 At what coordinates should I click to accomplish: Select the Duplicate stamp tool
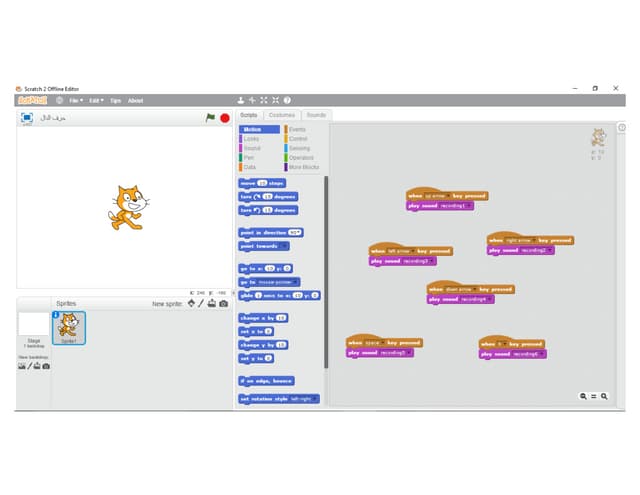240,100
